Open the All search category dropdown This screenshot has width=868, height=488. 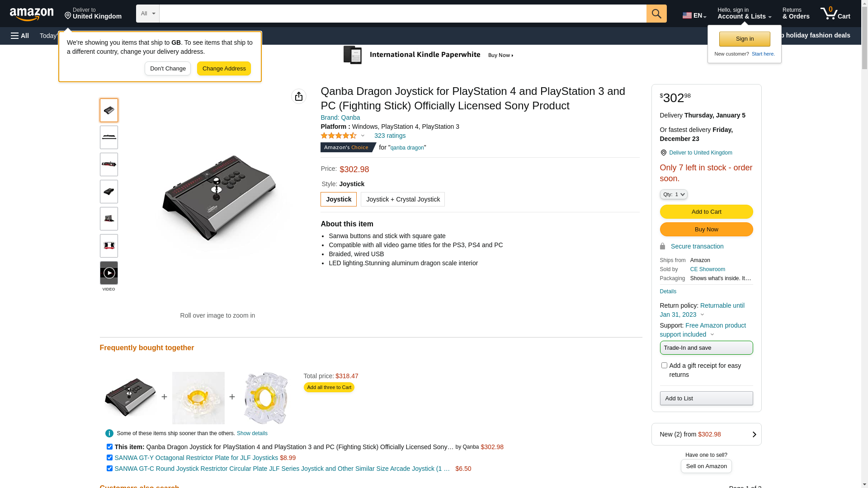(x=148, y=14)
